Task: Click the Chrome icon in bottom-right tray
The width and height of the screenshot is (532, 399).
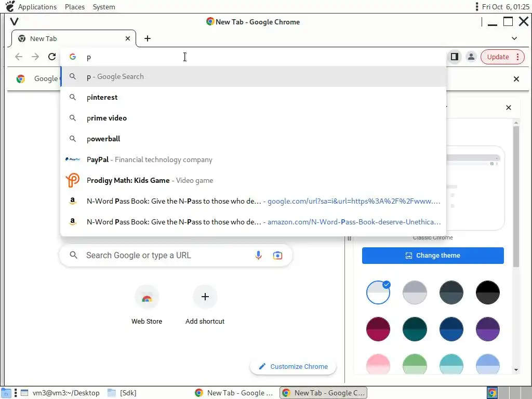Action: point(493,393)
